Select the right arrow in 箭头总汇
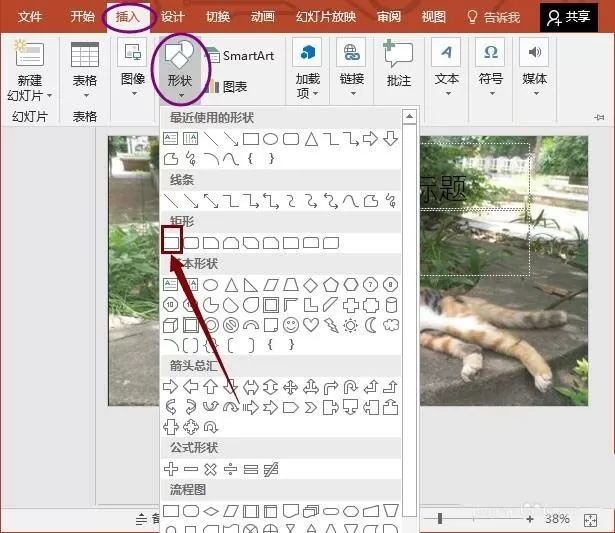The image size is (615, 533). (171, 387)
